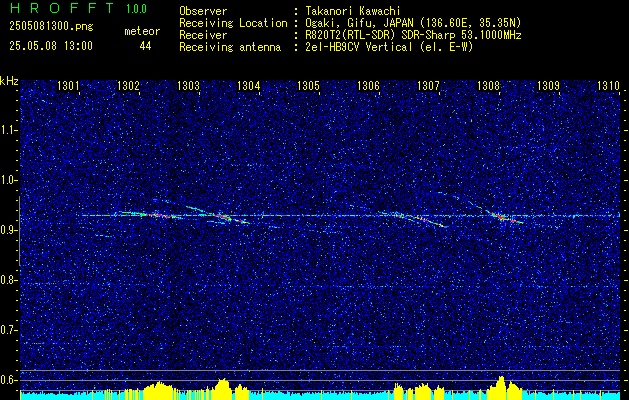The image size is (629, 400).
Task: Click the kHz axis unit label
Action: pos(9,81)
